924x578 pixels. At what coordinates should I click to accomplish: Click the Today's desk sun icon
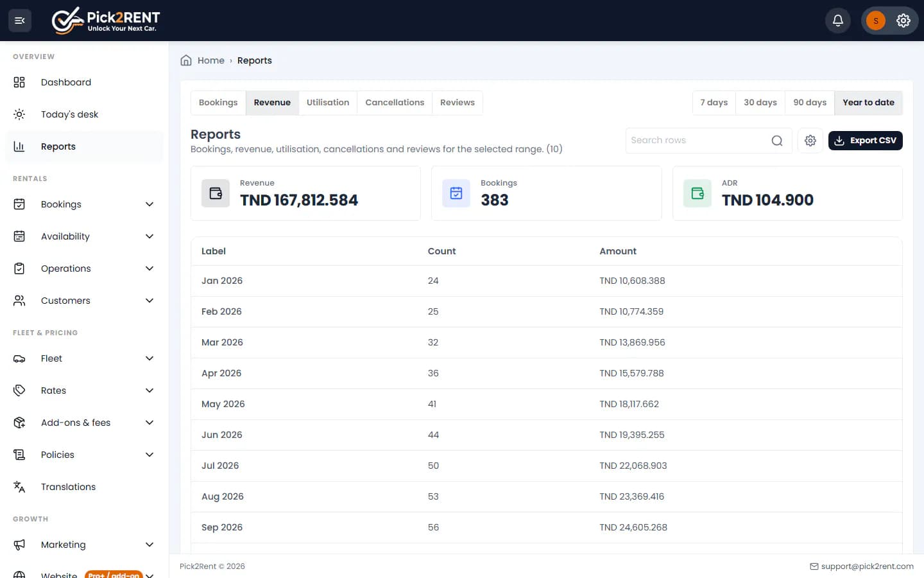19,114
